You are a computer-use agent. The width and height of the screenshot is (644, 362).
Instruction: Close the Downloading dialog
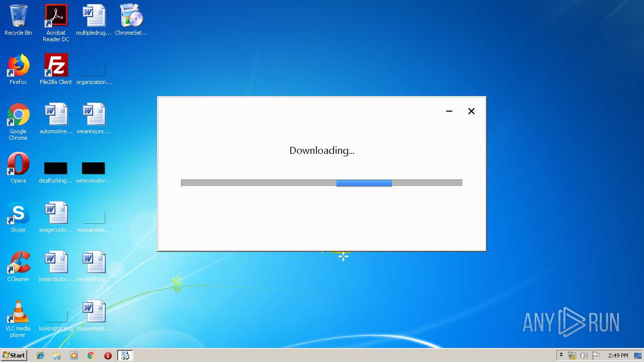(471, 111)
